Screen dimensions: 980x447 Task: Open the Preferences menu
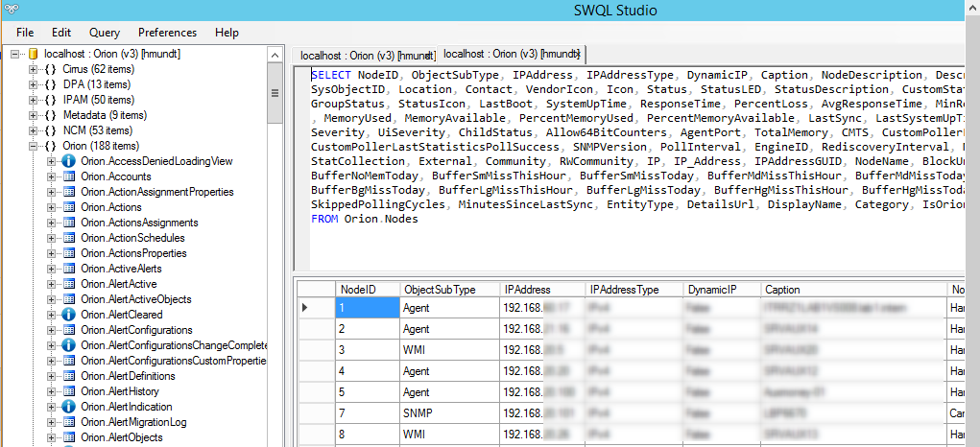(x=168, y=33)
